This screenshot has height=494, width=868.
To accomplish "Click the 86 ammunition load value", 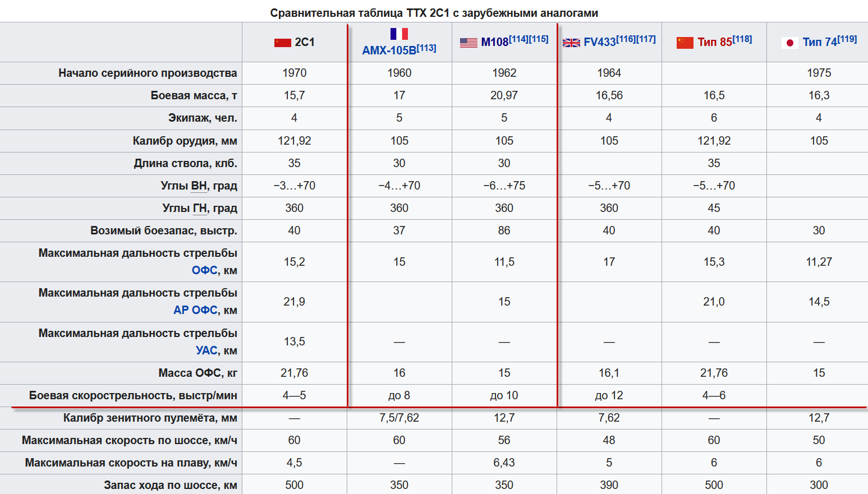I will [504, 230].
